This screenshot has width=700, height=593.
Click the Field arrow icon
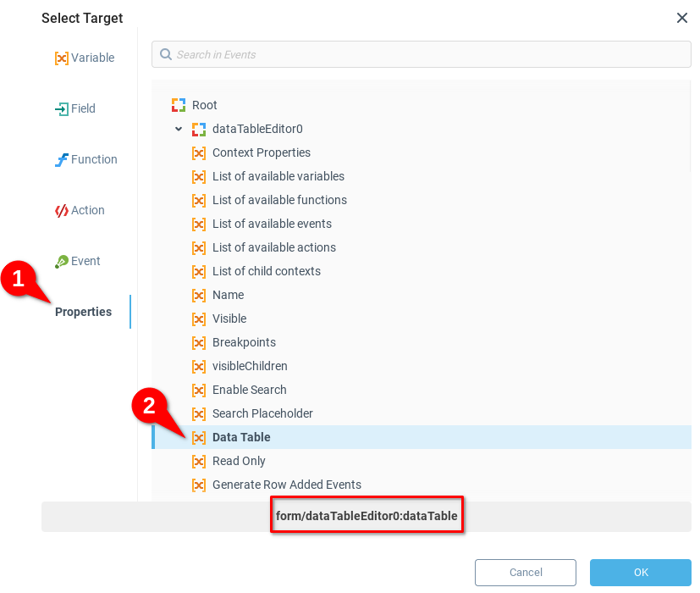pyautogui.click(x=61, y=109)
